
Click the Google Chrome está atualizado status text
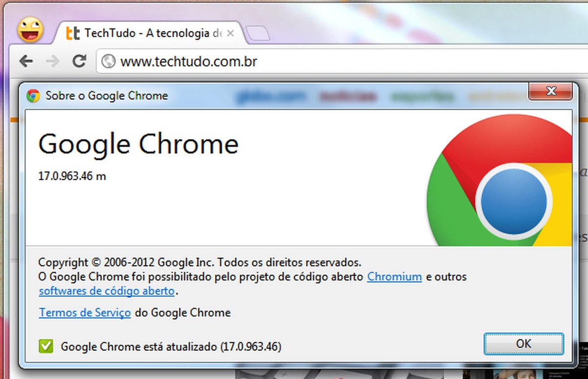coord(171,347)
